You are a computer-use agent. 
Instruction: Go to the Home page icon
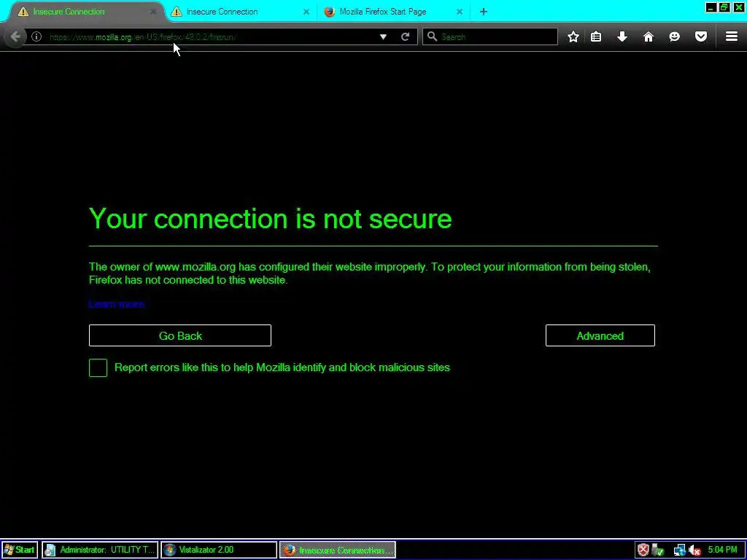[649, 36]
